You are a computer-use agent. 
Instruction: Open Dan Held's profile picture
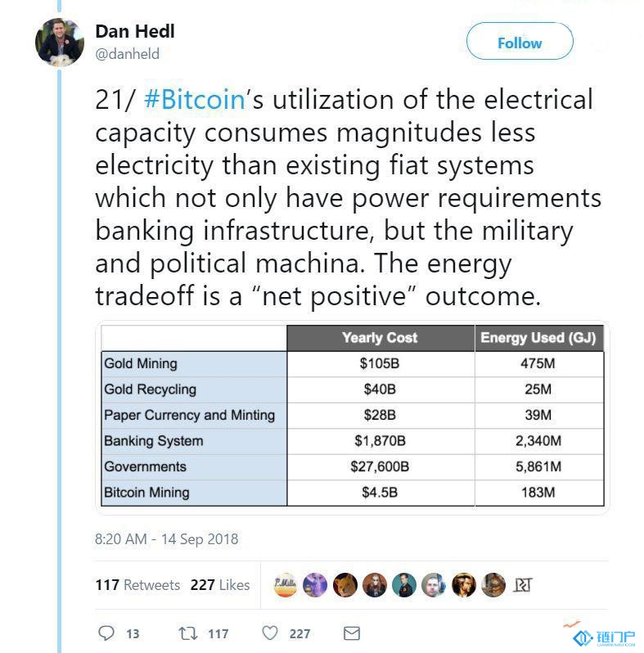pyautogui.click(x=60, y=42)
